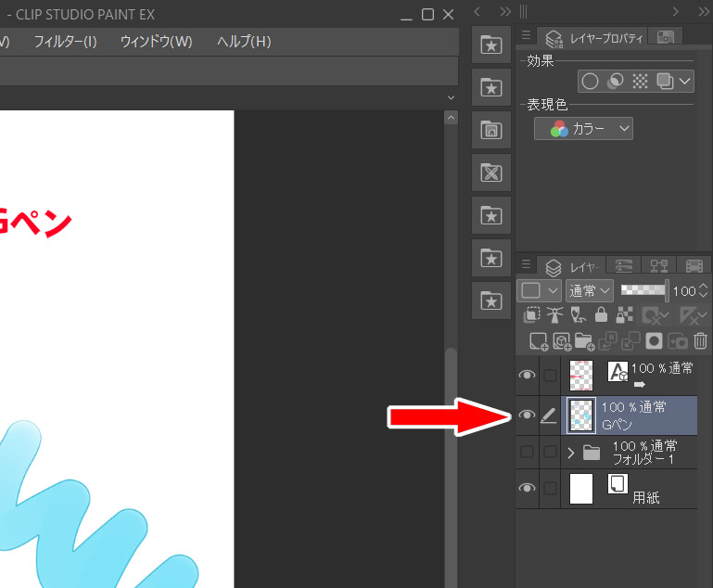The width and height of the screenshot is (713, 588).
Task: Open the ヘルプ(H) menu
Action: click(x=244, y=42)
